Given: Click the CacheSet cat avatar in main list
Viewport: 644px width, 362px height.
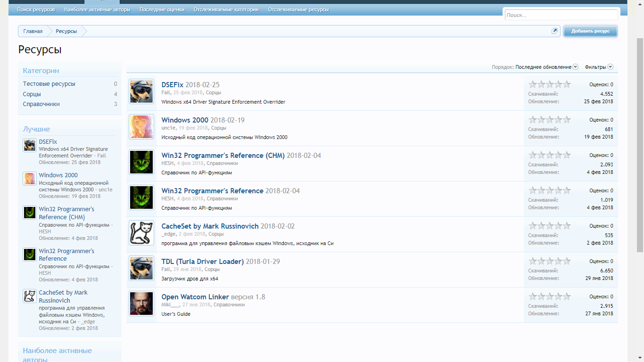Looking at the screenshot, I should pyautogui.click(x=141, y=233).
